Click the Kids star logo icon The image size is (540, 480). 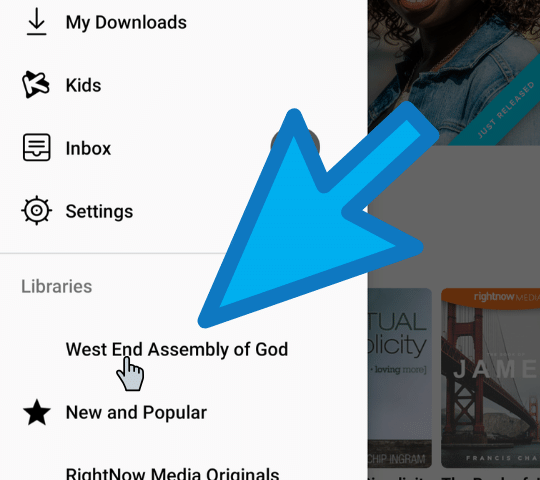(36, 85)
